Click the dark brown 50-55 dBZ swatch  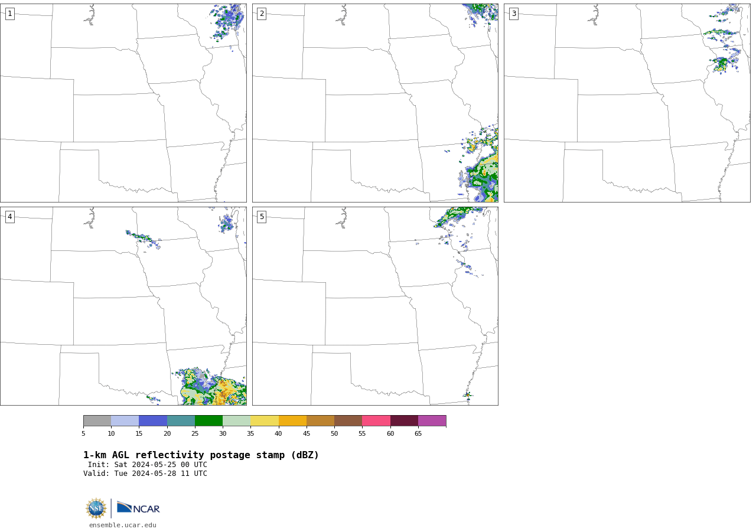click(348, 420)
